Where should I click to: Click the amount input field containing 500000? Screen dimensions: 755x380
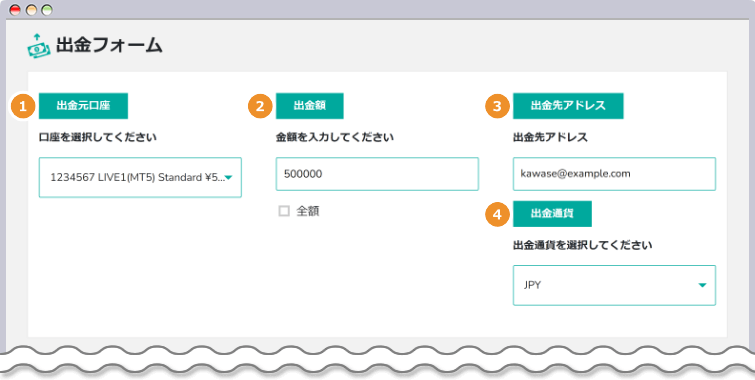(377, 174)
